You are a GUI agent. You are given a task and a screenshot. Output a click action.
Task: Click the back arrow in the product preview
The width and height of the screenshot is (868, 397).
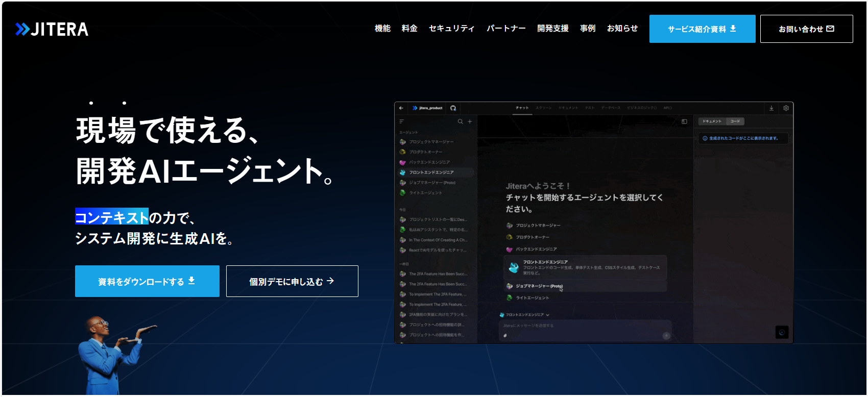pos(401,108)
